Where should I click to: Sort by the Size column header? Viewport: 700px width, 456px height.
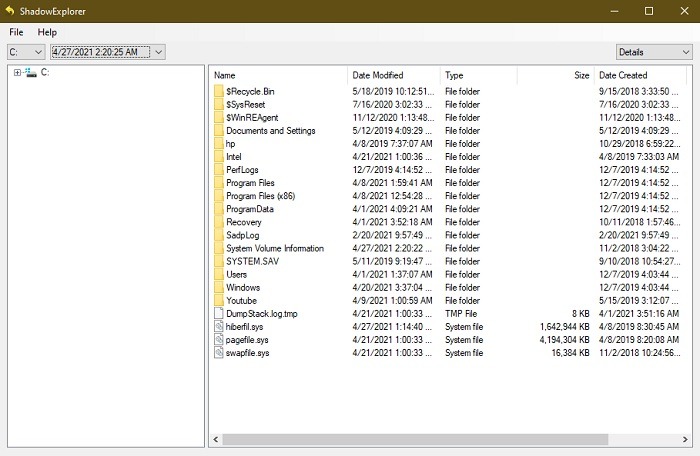coord(556,75)
